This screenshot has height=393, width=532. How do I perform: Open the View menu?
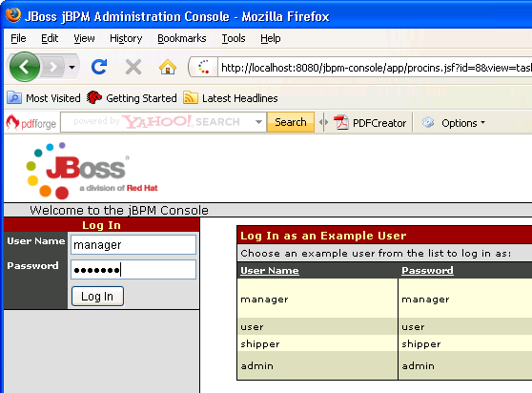coord(84,38)
